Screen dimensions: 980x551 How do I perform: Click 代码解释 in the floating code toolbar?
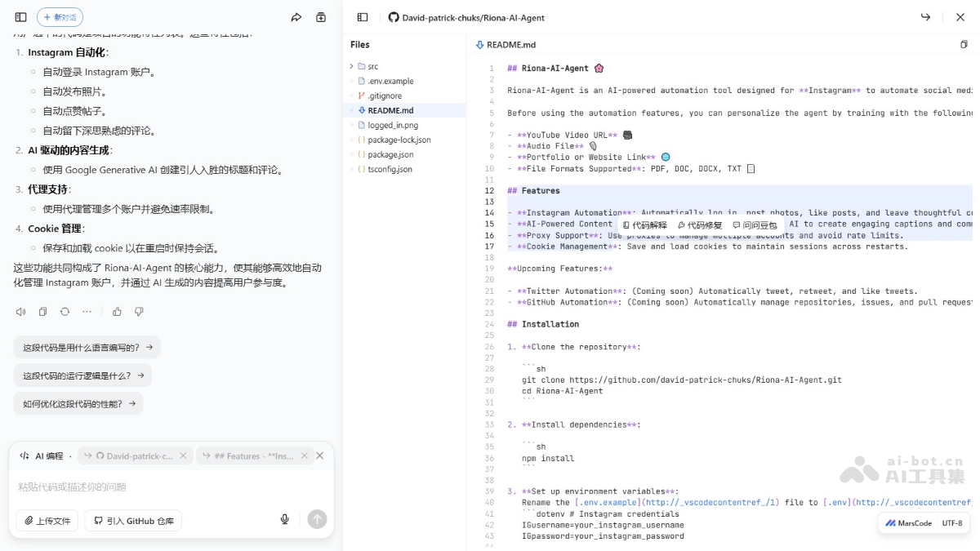(x=645, y=225)
